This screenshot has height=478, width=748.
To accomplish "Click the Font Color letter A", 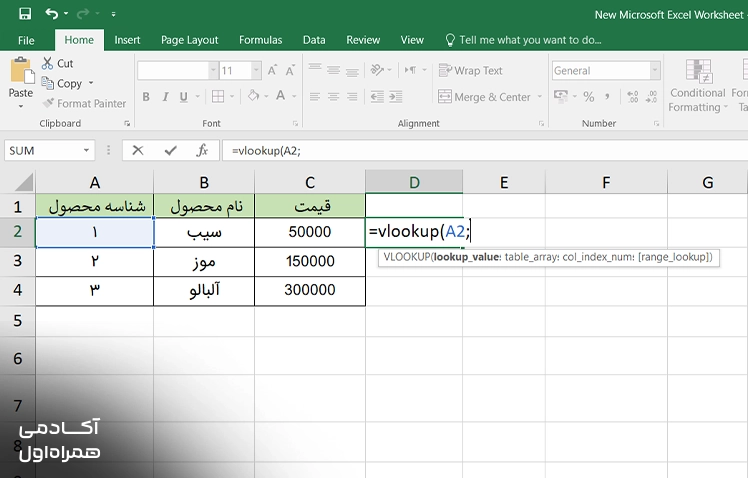I will pos(280,96).
